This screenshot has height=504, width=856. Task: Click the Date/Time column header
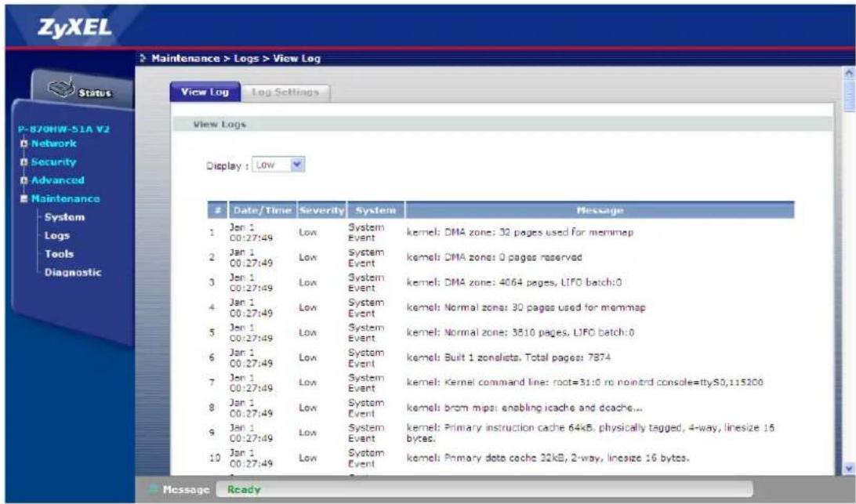pyautogui.click(x=262, y=210)
